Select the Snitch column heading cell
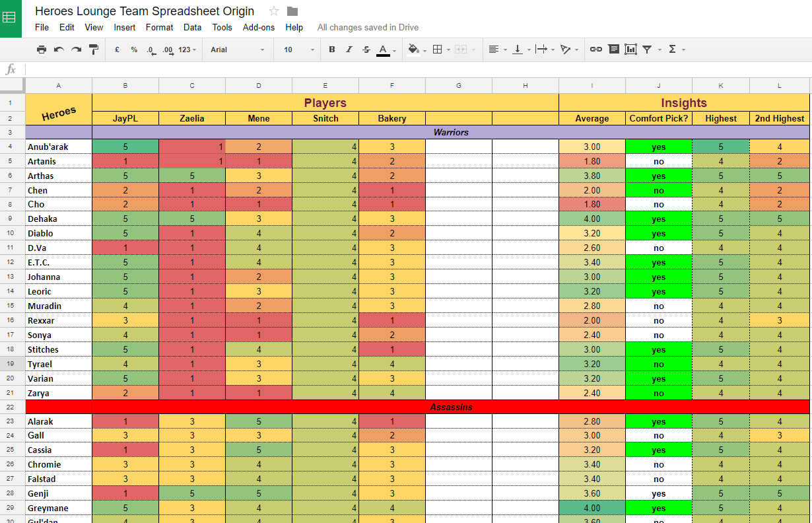The height and width of the screenshot is (523, 812). coord(325,118)
